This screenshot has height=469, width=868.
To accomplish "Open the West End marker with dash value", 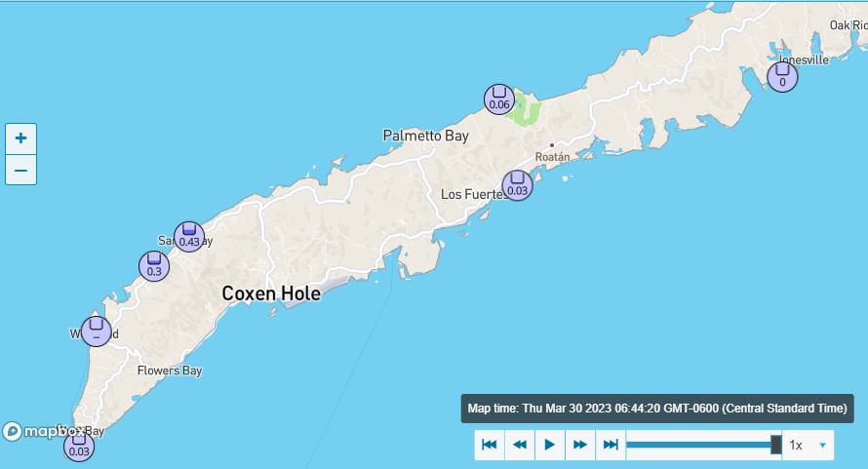I will pos(96,331).
